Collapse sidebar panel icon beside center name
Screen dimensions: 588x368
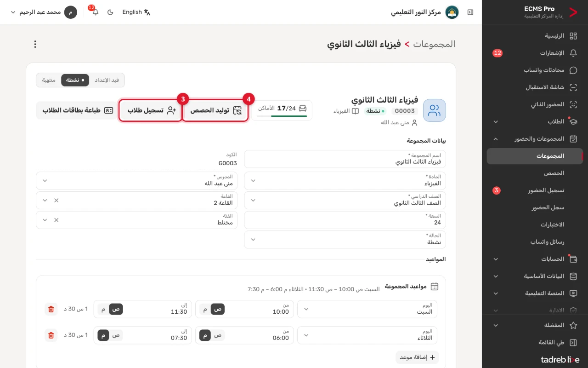(470, 12)
